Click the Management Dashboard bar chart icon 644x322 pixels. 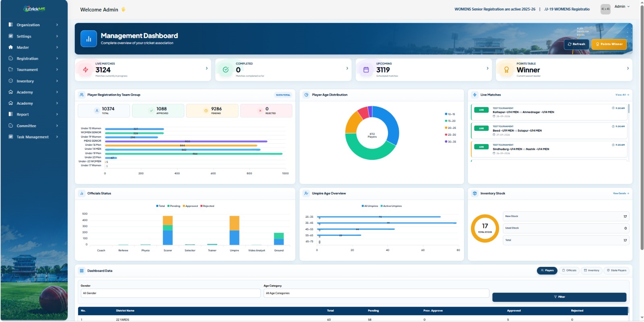click(89, 39)
